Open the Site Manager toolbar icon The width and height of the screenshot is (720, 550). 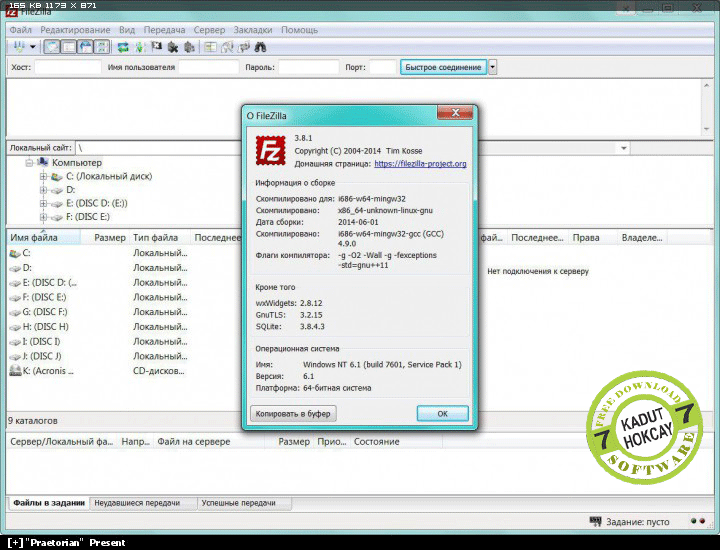point(19,47)
